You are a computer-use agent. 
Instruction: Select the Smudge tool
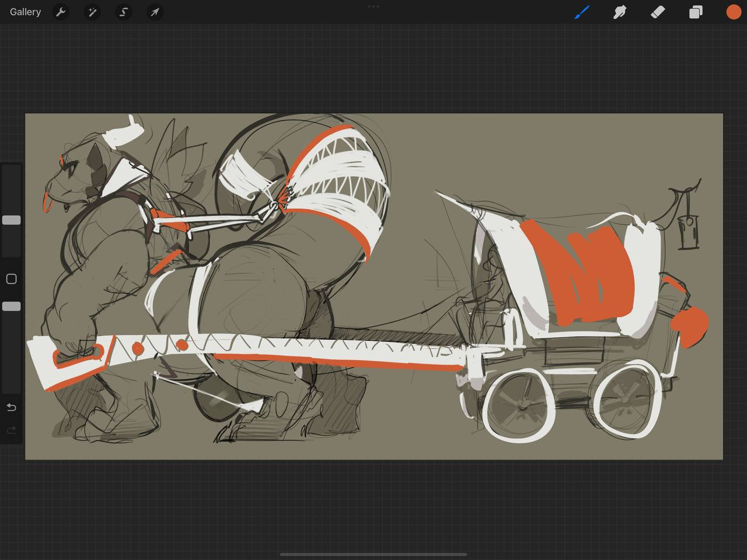620,12
